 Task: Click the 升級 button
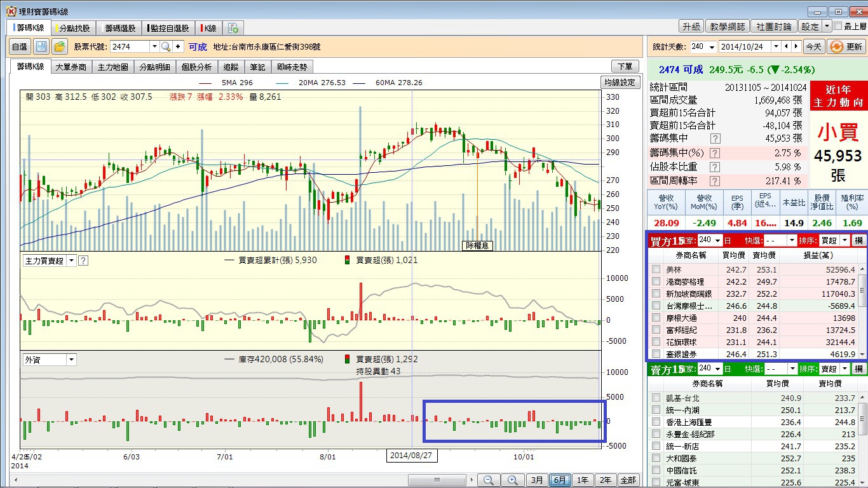pos(691,26)
